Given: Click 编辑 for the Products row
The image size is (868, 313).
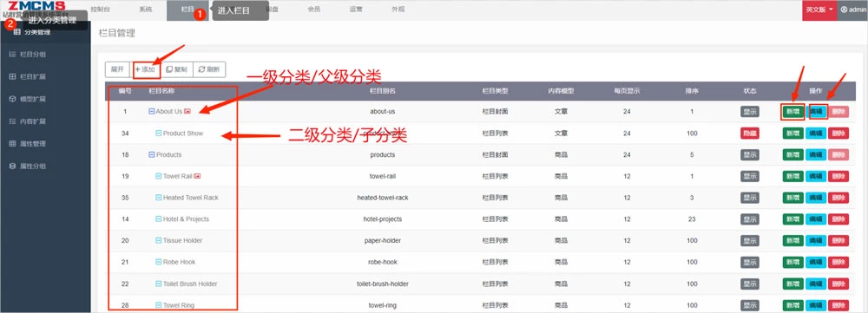Looking at the screenshot, I should pyautogui.click(x=816, y=155).
